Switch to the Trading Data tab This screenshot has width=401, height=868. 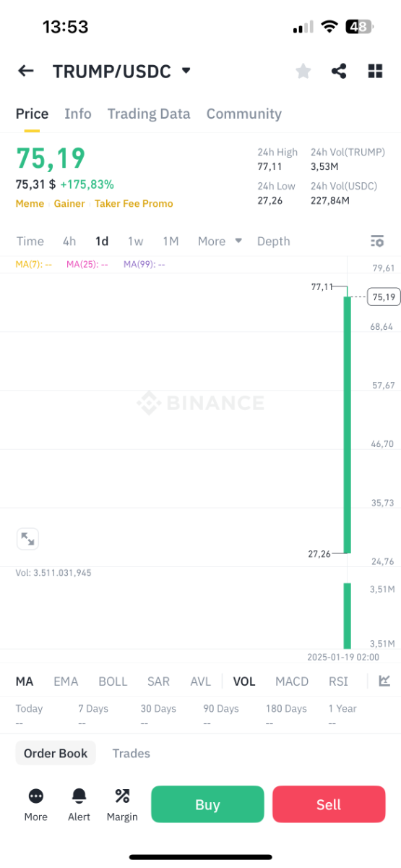click(149, 114)
